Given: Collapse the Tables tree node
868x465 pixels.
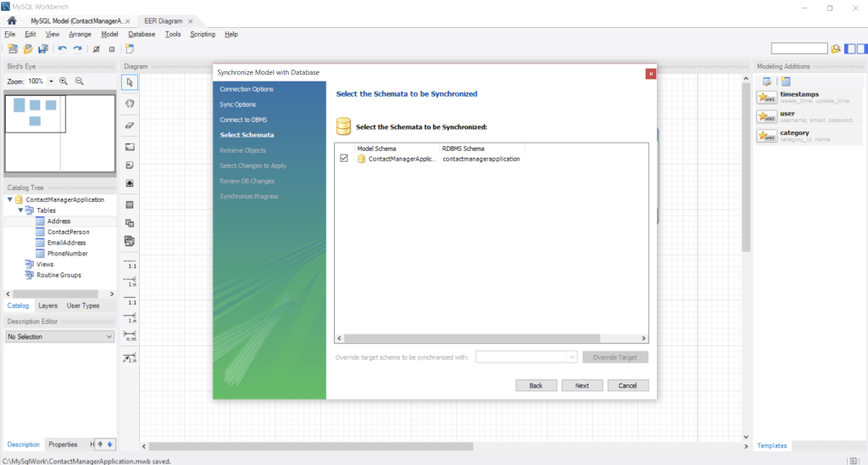Looking at the screenshot, I should coord(20,210).
